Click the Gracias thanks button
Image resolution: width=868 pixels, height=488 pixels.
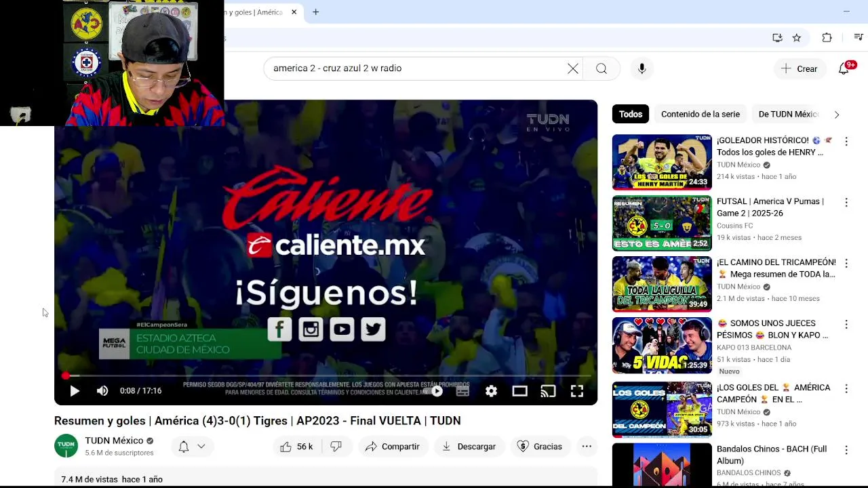point(540,447)
